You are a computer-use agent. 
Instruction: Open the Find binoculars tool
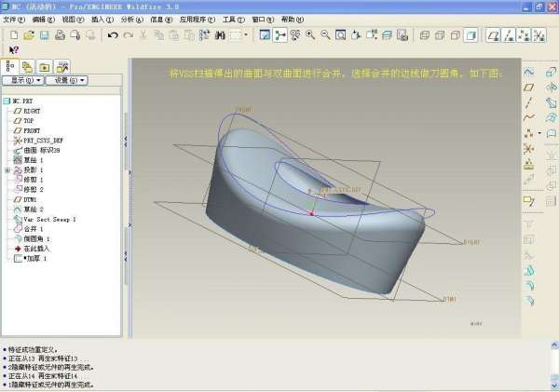tap(220, 35)
